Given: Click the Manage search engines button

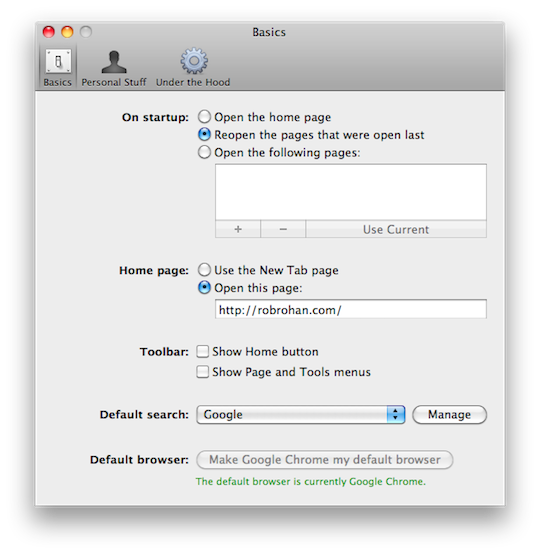Looking at the screenshot, I should click(450, 414).
